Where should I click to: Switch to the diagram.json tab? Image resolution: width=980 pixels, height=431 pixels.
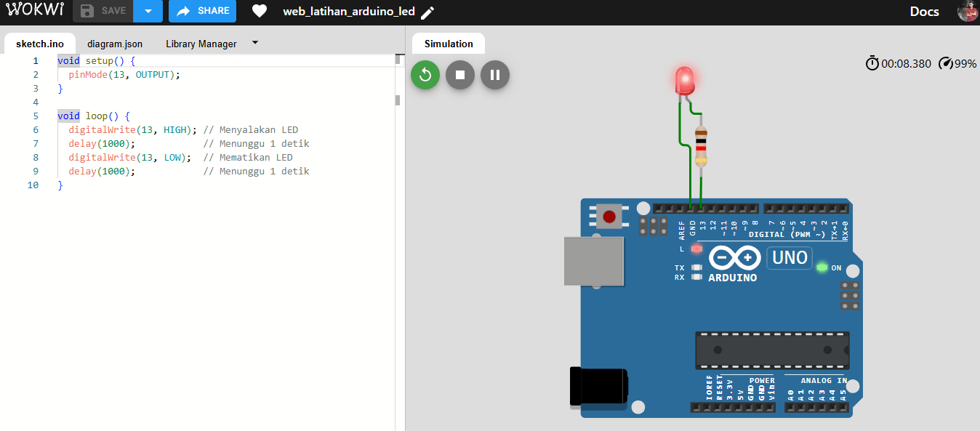115,44
